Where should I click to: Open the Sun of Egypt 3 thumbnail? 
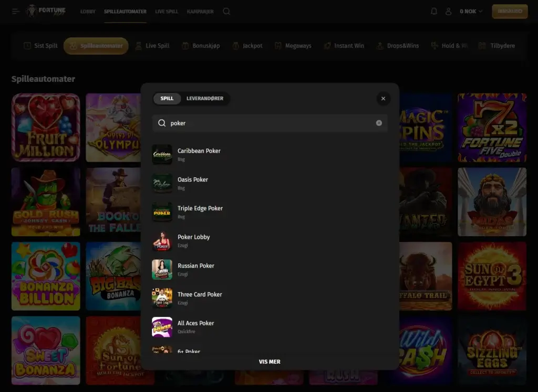[492, 276]
